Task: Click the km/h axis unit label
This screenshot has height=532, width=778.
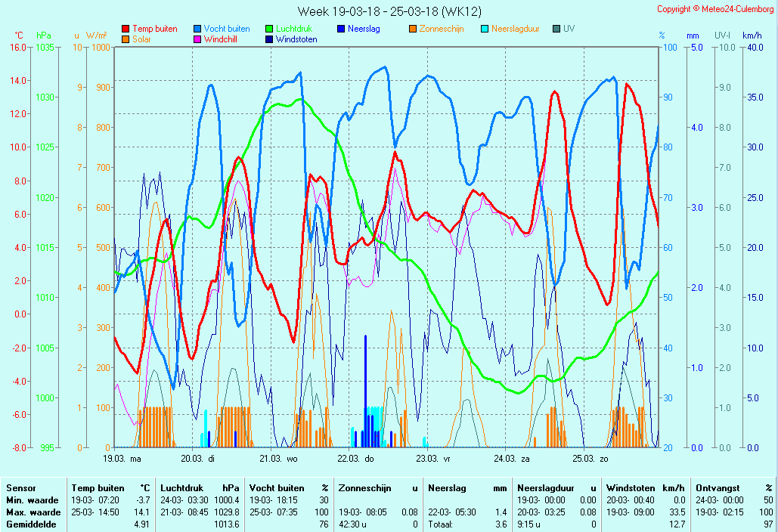Action: pos(752,36)
